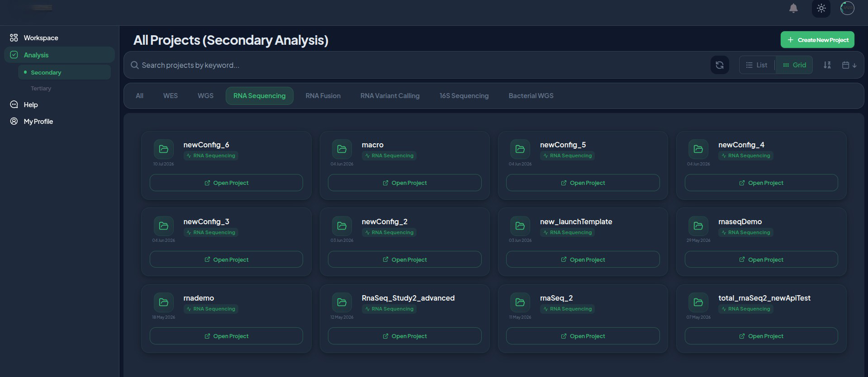This screenshot has width=868, height=377.
Task: Open project macro
Action: [x=404, y=183]
